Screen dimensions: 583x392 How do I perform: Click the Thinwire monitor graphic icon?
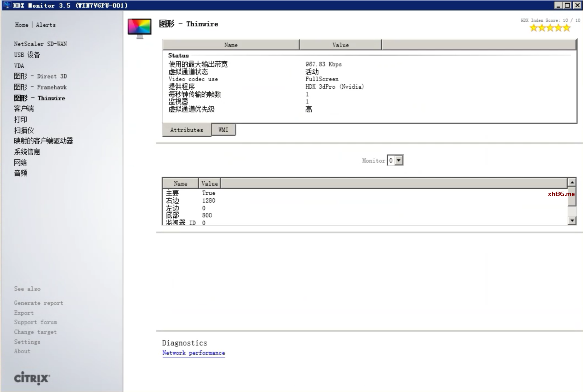click(139, 28)
